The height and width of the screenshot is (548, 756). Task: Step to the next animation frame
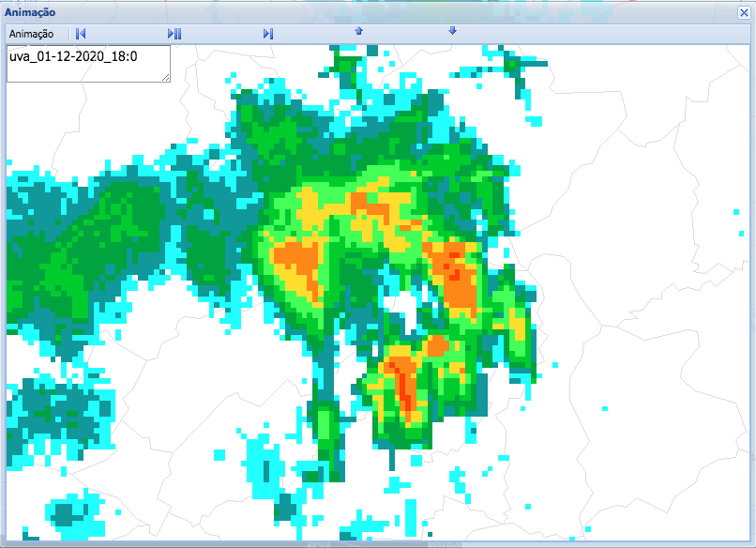[268, 34]
